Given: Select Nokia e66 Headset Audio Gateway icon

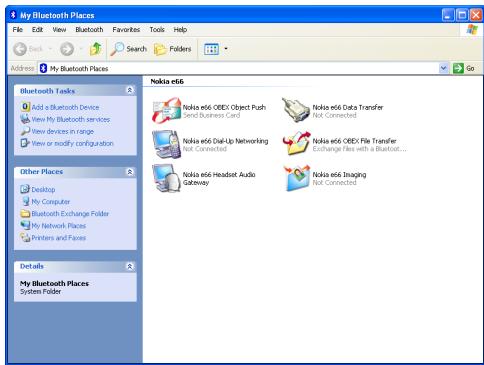Looking at the screenshot, I should (x=166, y=178).
